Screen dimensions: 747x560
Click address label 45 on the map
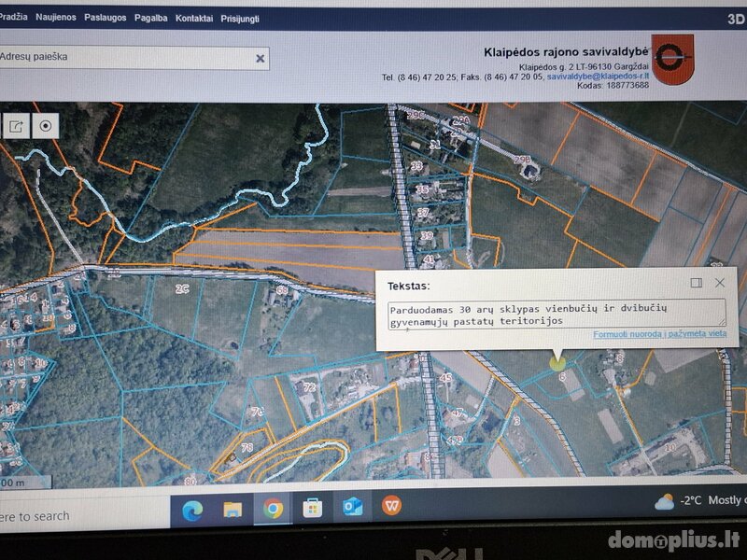pos(445,378)
